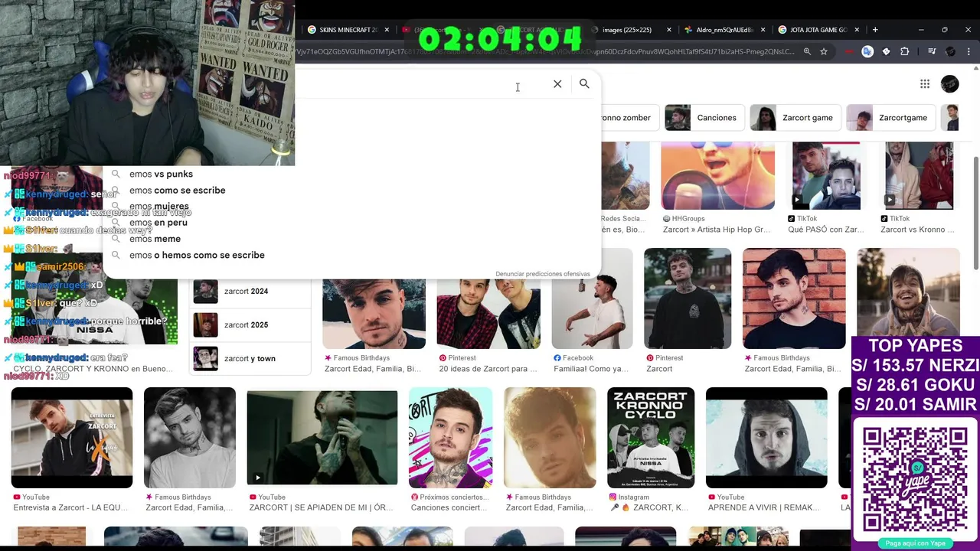Image resolution: width=980 pixels, height=551 pixels.
Task: Click into the Google search text field
Action: coord(421,84)
